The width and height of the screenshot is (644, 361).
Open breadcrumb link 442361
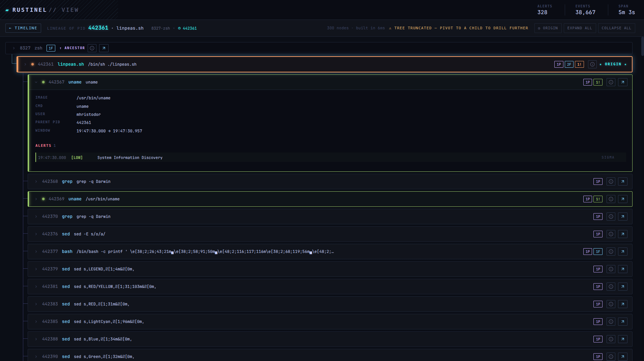tap(187, 28)
